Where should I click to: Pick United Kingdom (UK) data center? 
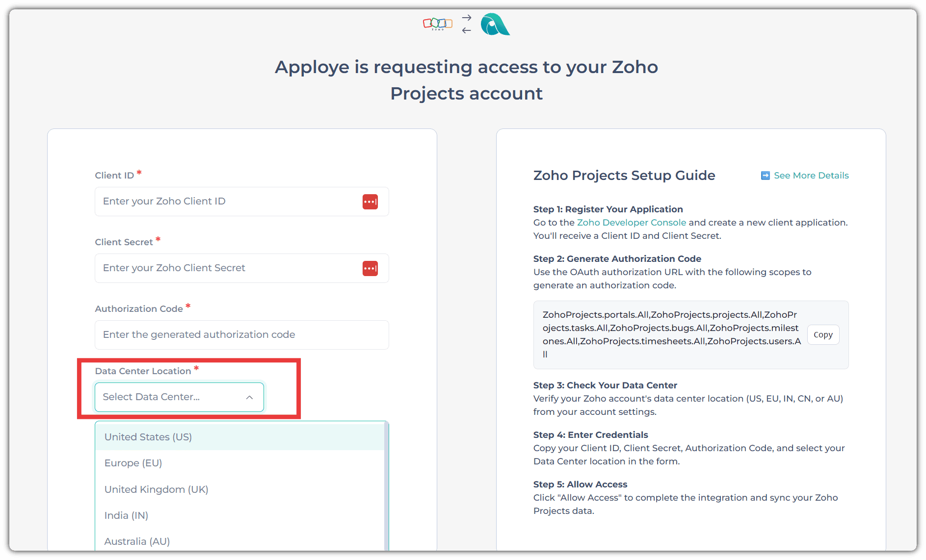click(156, 489)
